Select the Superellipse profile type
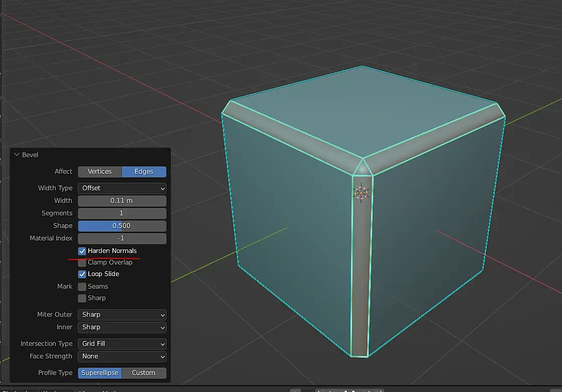The width and height of the screenshot is (562, 392). pos(100,372)
